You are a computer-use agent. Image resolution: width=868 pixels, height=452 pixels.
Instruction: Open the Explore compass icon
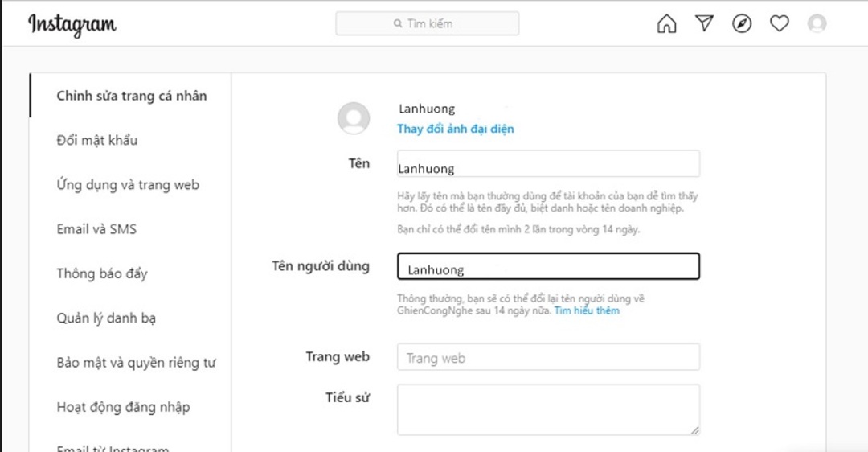(742, 24)
